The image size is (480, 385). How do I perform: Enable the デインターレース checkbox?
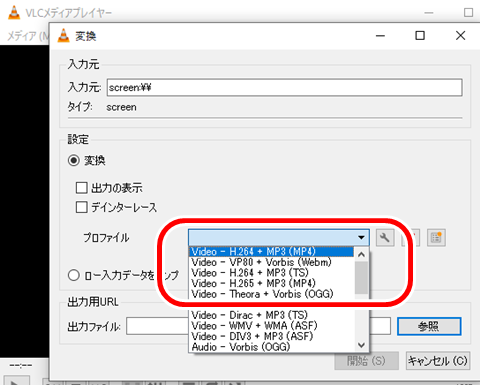tap(82, 207)
